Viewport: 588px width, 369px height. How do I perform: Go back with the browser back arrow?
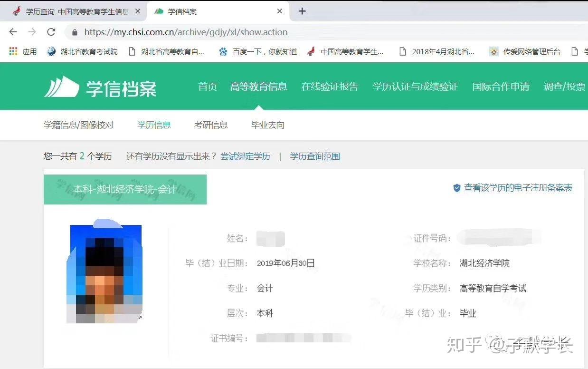coord(13,32)
